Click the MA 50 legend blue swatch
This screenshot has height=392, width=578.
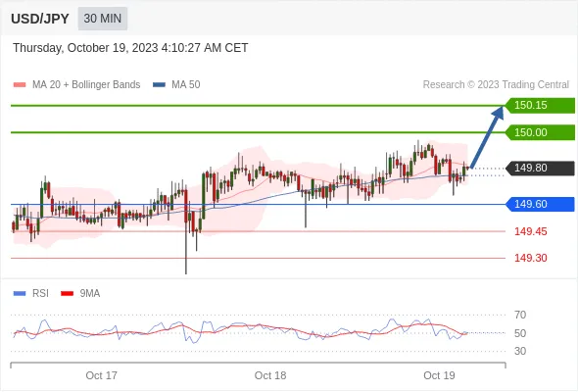coord(159,85)
